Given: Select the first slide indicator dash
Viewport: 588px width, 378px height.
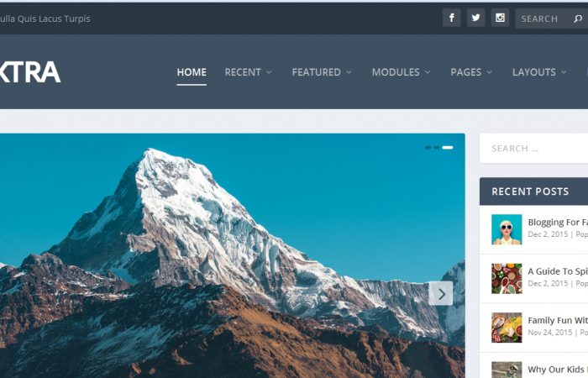Looking at the screenshot, I should pyautogui.click(x=428, y=147).
